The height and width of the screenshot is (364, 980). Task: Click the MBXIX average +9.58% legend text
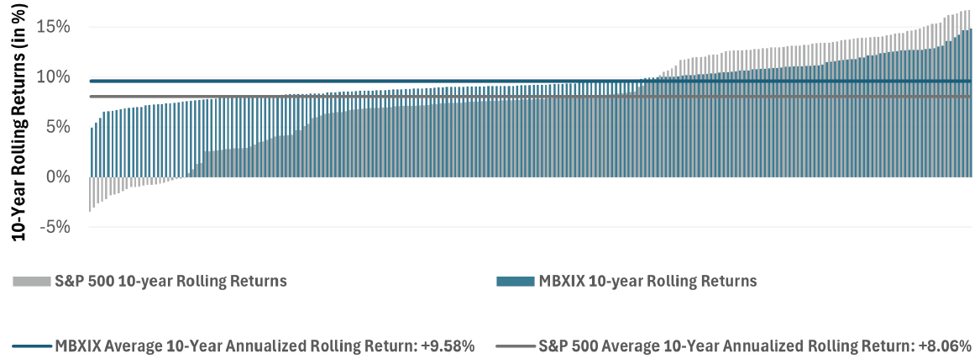click(265, 346)
